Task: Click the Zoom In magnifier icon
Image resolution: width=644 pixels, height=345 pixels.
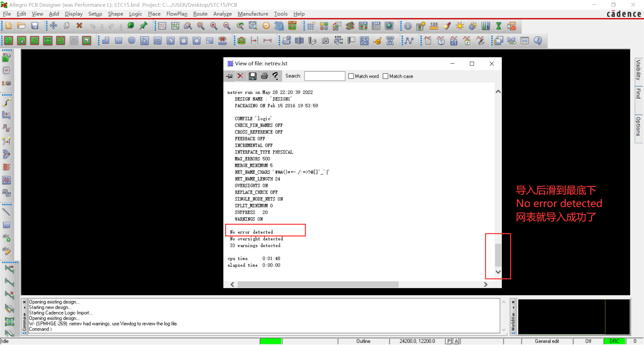Action: click(214, 26)
